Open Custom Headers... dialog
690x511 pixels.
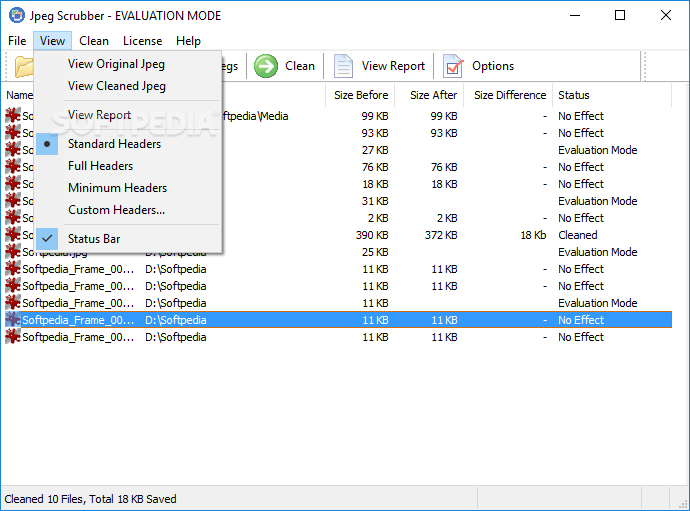[x=128, y=210]
